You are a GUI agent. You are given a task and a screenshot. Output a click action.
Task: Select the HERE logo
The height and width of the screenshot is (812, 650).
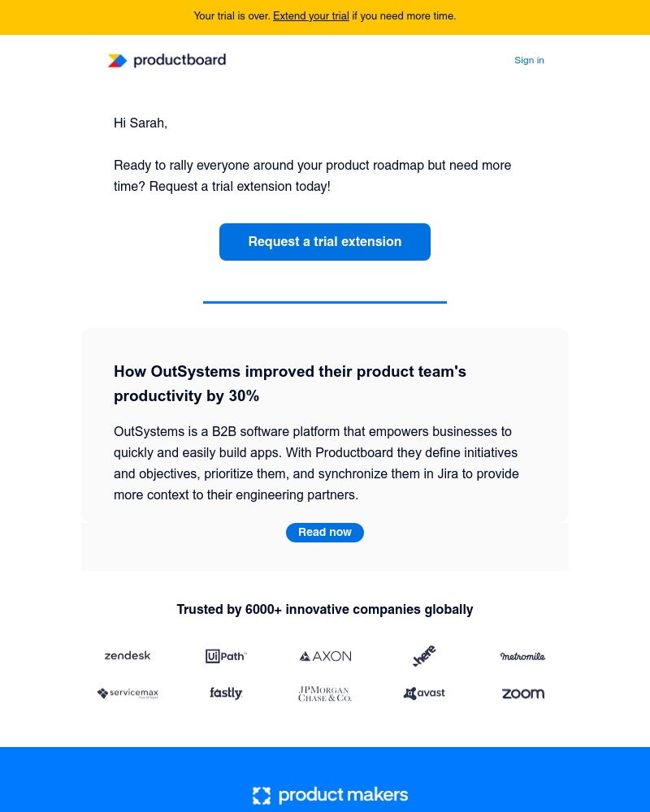point(423,655)
